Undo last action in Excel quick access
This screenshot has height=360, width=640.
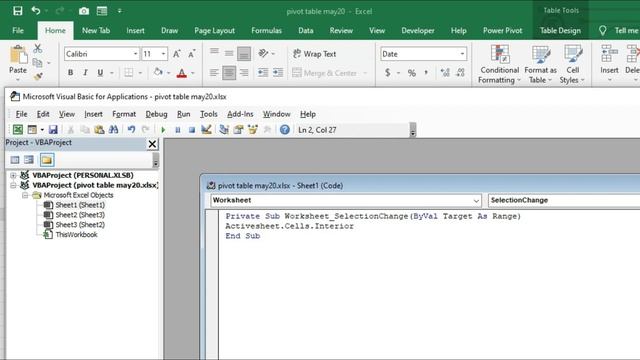click(x=36, y=11)
